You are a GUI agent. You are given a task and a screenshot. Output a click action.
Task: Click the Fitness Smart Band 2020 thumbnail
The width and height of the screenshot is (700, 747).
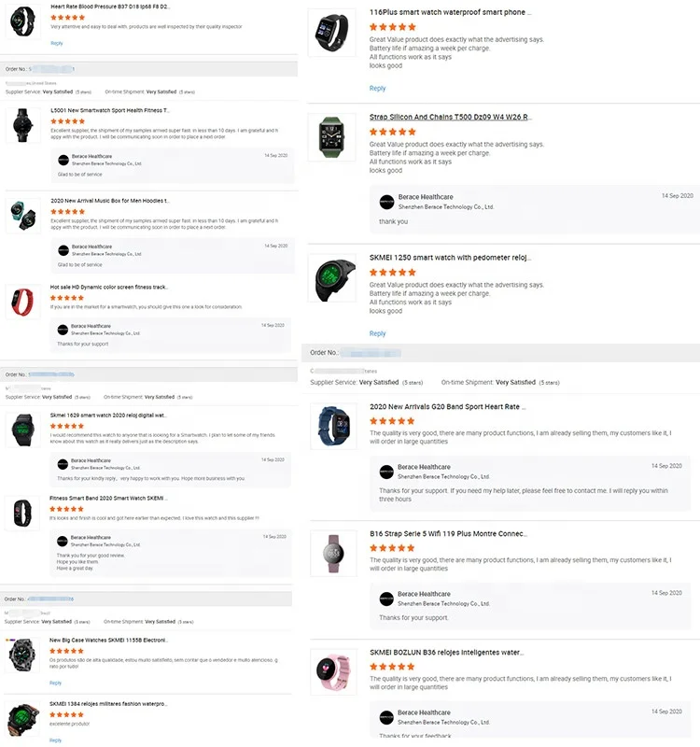22,513
